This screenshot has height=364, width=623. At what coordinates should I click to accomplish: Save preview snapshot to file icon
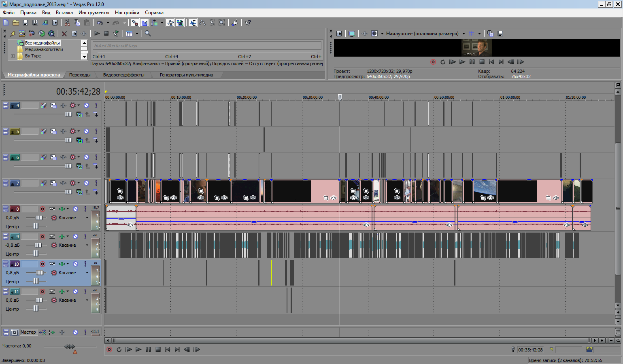[x=500, y=34]
